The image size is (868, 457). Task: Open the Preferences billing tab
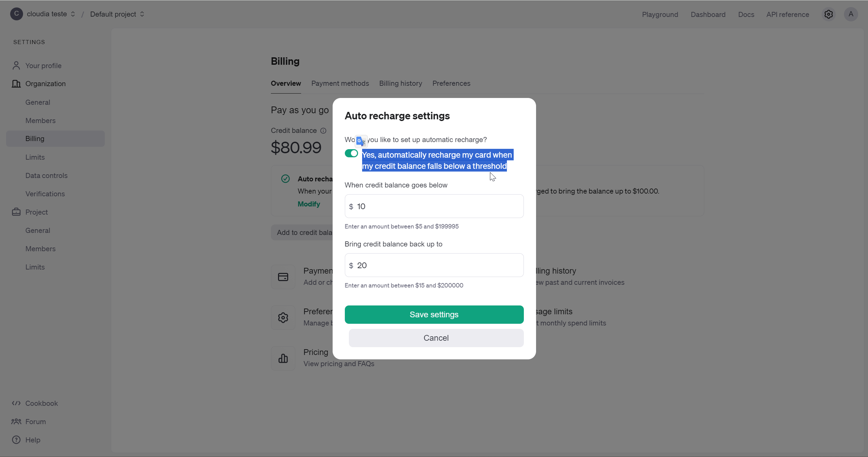point(451,83)
